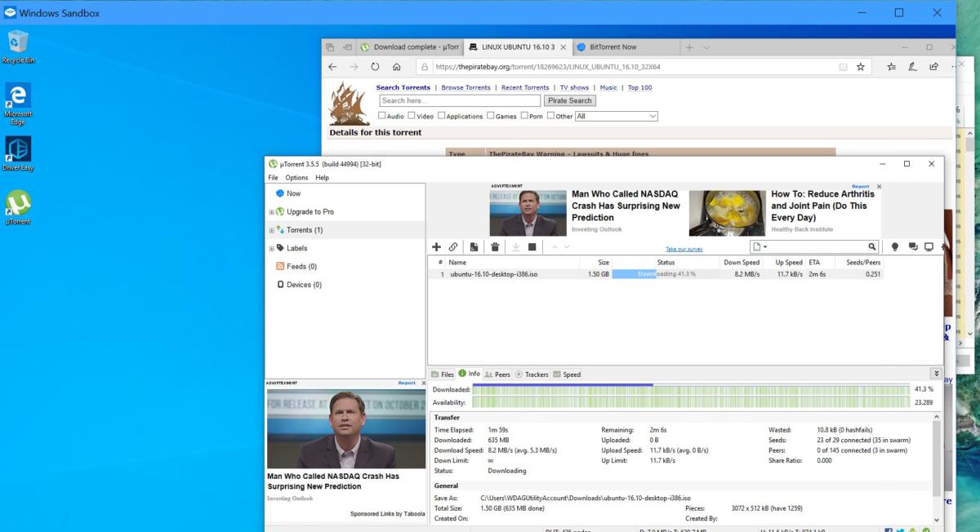Check the Video filter checkbox
Screen dimensions: 980x532
click(x=412, y=116)
